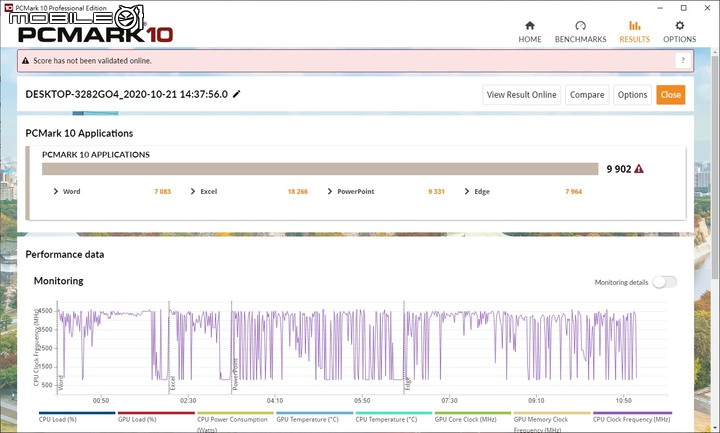Click the result name DESKTOP-3282GO4 title

[126, 94]
